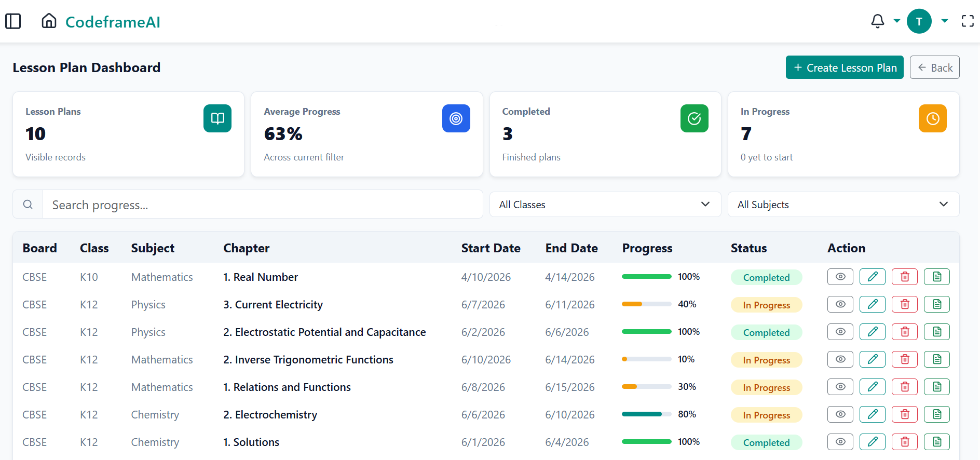View Inverse Trigonometric Functions plan details
The height and width of the screenshot is (460, 980).
click(840, 359)
